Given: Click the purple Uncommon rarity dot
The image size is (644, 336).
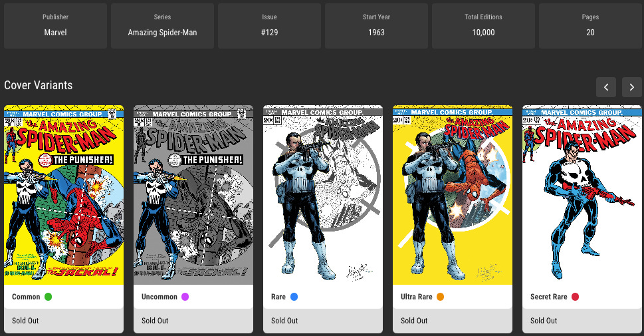Looking at the screenshot, I should tap(185, 297).
